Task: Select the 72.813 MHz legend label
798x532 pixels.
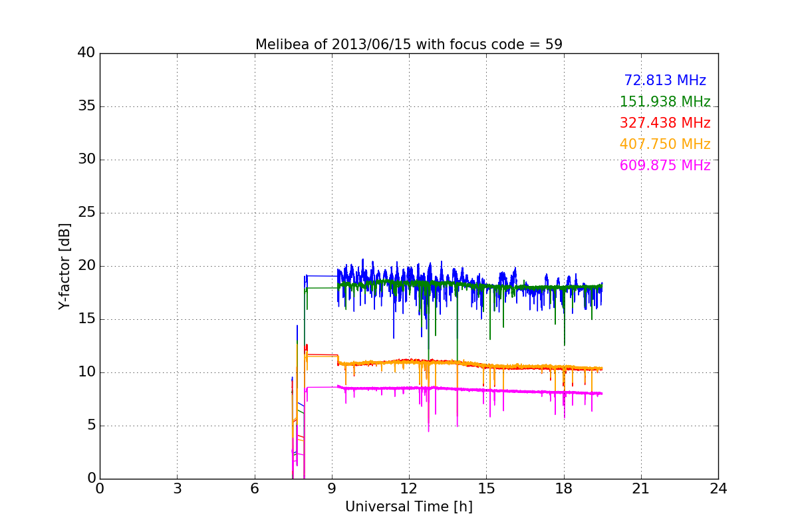Action: 665,80
